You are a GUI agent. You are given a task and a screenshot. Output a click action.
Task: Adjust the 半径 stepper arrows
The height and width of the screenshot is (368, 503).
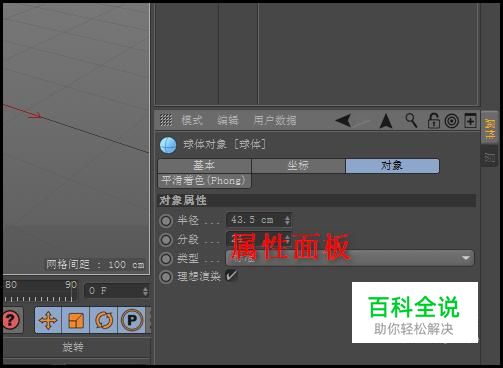287,220
